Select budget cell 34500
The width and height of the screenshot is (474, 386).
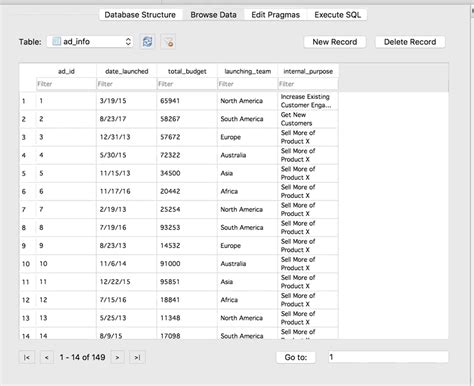187,173
